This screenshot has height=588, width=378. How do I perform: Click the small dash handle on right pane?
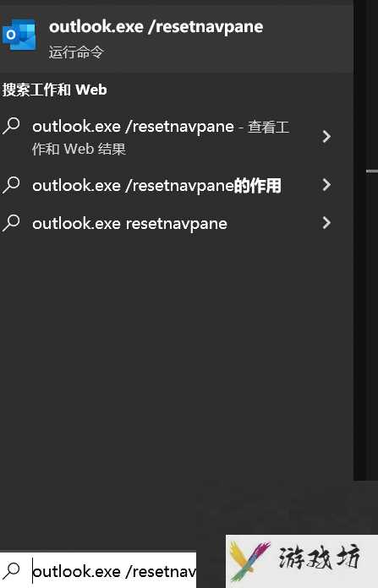click(x=372, y=171)
